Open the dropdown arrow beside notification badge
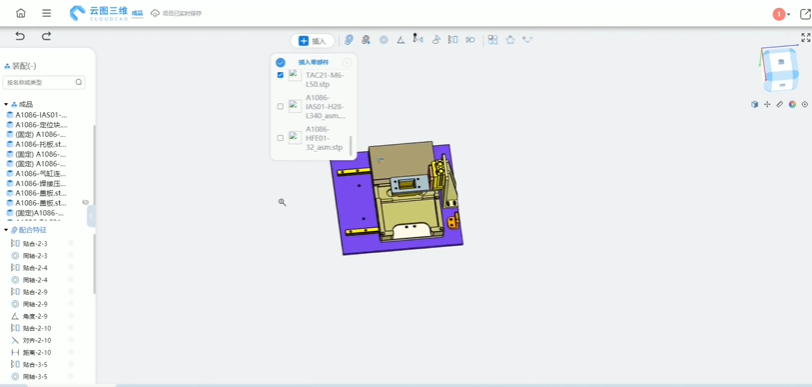The image size is (812, 387). [789, 15]
